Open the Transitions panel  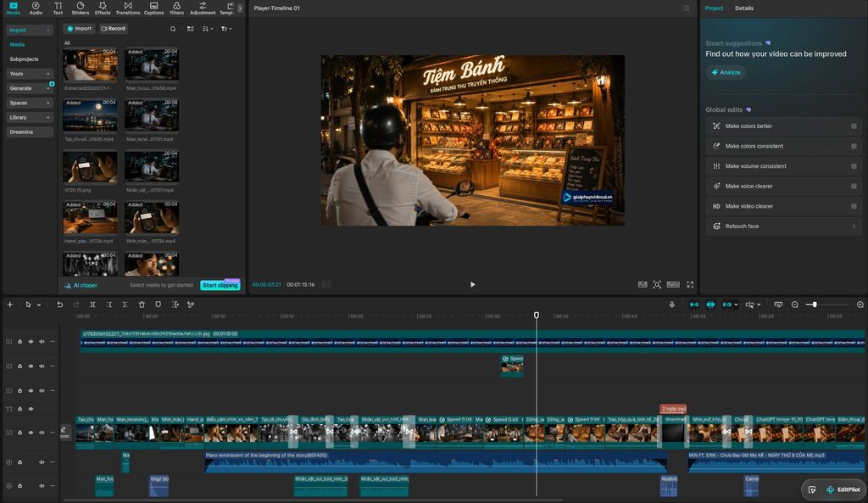click(128, 8)
